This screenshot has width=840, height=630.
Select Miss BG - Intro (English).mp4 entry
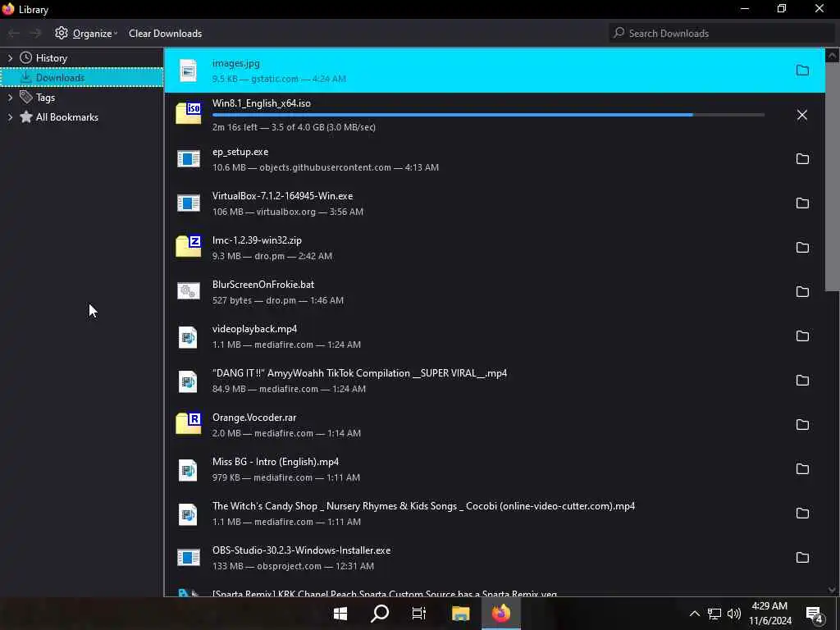pyautogui.click(x=495, y=469)
